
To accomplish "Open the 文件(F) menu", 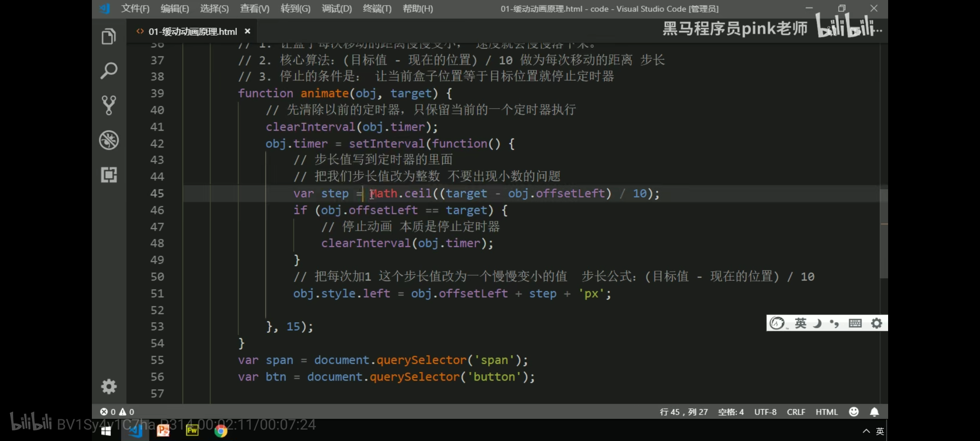I will point(135,9).
